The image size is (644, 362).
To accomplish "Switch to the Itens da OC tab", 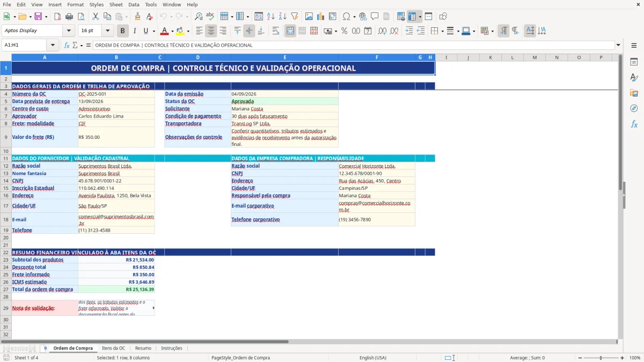I will 113,348.
